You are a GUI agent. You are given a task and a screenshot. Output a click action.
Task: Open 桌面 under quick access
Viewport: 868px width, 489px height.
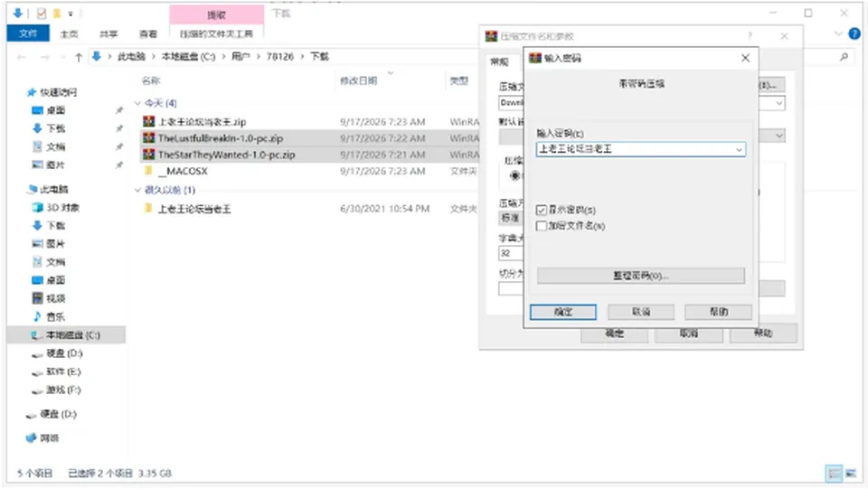(x=55, y=110)
